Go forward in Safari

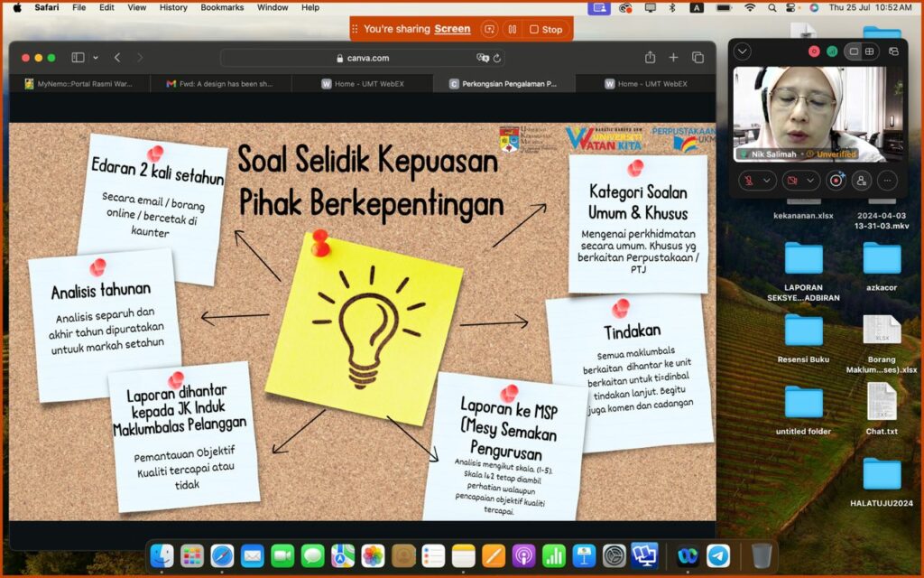tap(140, 58)
